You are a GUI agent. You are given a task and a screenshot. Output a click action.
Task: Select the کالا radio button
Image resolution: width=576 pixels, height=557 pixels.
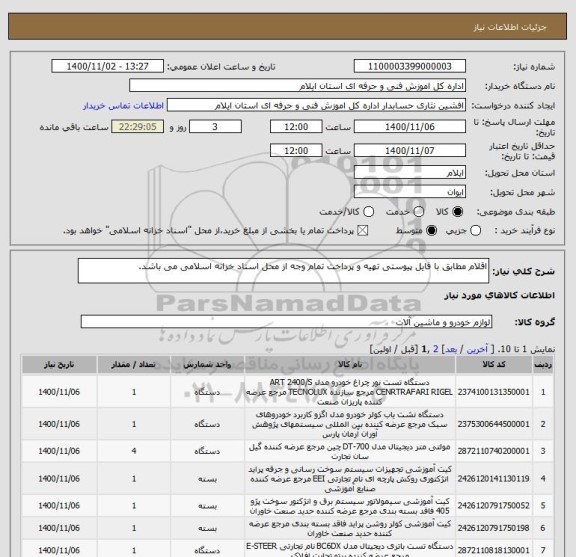(x=457, y=212)
